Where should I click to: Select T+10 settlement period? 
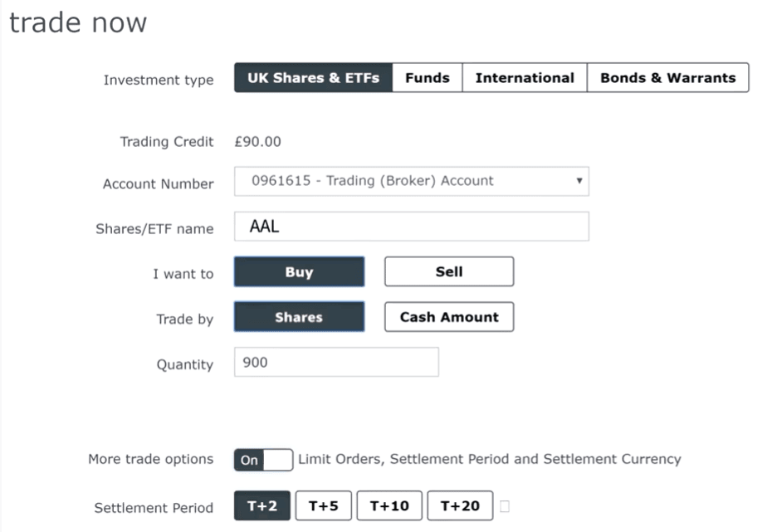389,505
